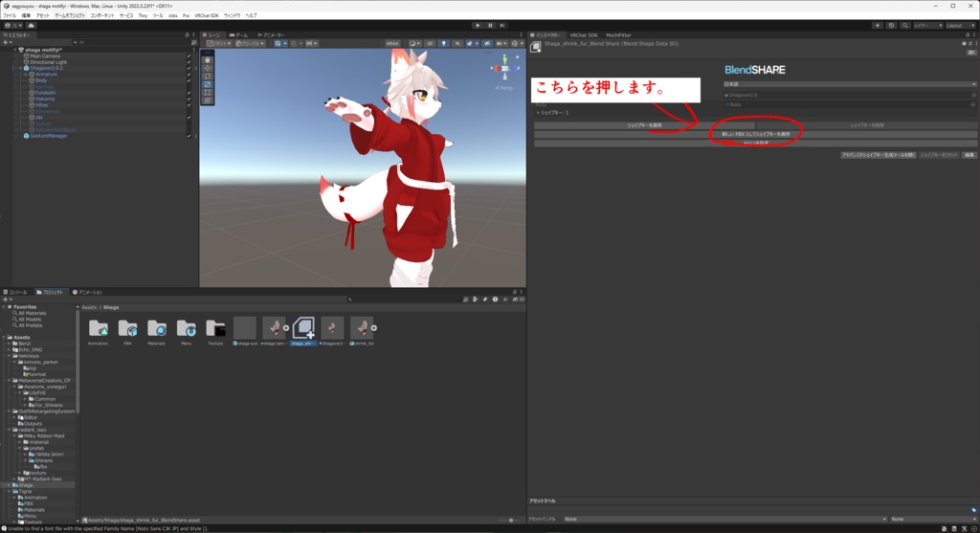Open the Poi menu
This screenshot has width=980, height=533.
pos(187,15)
